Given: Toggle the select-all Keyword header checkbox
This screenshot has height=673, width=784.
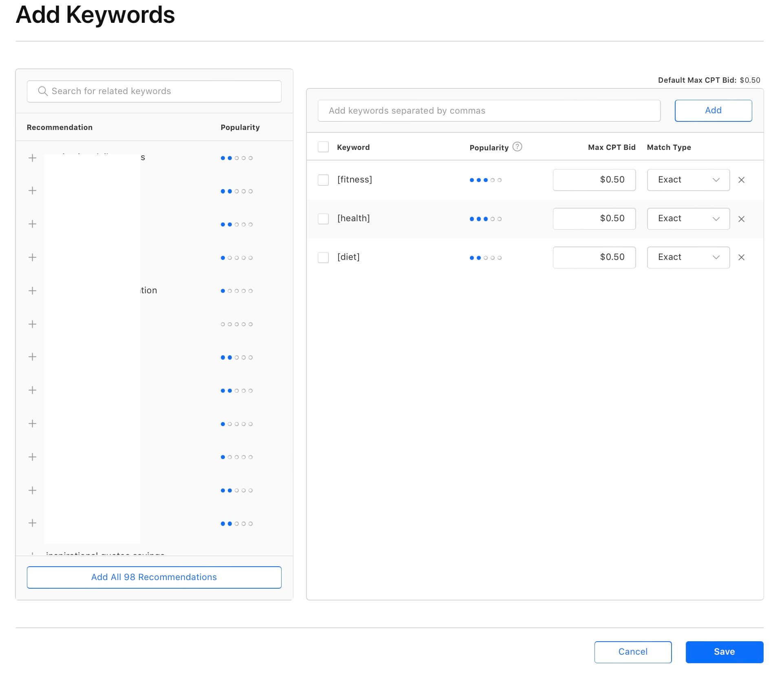Looking at the screenshot, I should click(323, 147).
